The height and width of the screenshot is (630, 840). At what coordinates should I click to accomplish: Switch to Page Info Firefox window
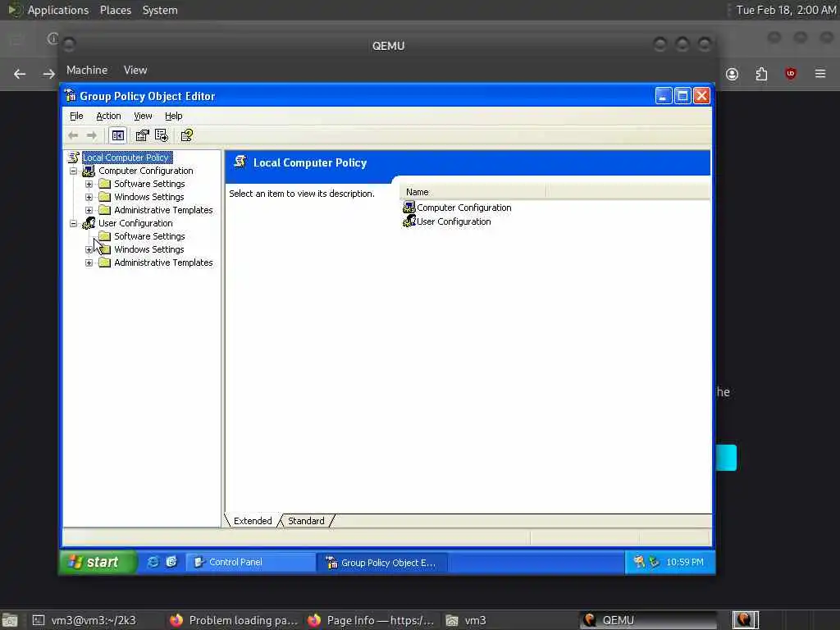coord(372,620)
